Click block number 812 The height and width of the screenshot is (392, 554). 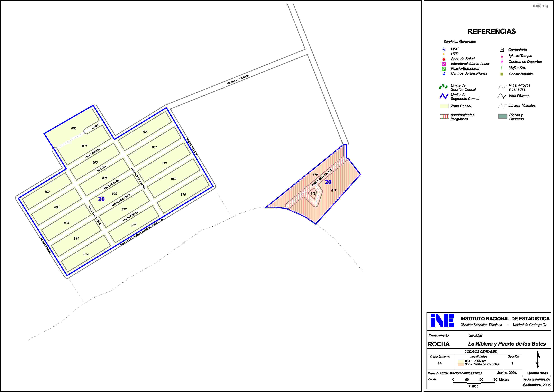pos(124,209)
